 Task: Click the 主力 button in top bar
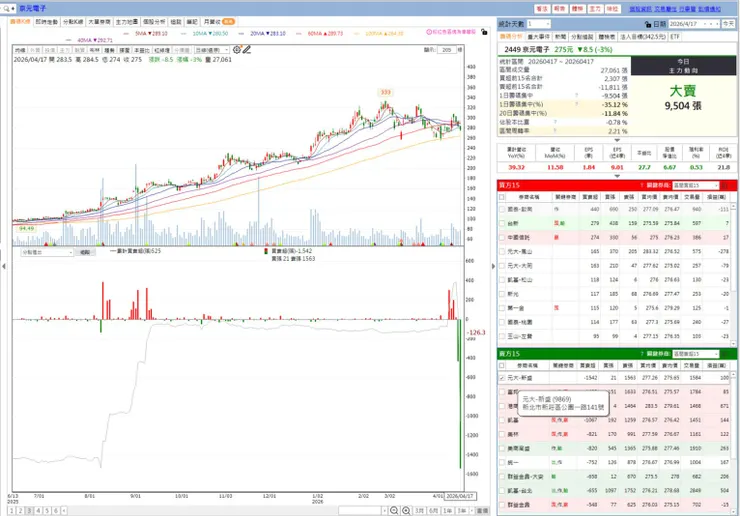tap(595, 9)
